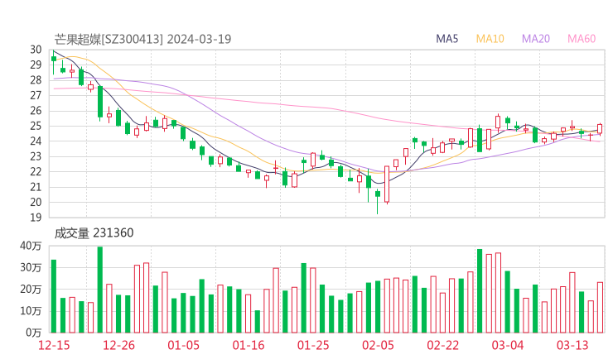Click the first green volume bar at 12-15
The image size is (613, 364).
coord(54,296)
